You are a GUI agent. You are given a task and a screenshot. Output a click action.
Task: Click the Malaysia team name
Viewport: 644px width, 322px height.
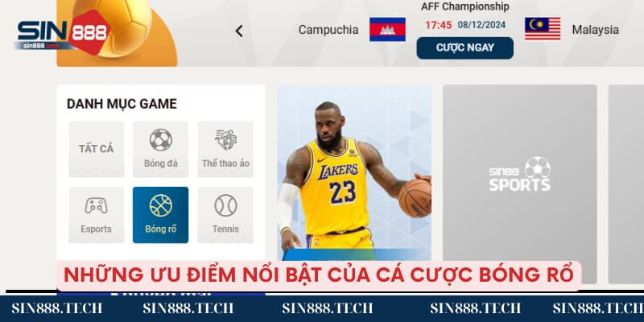tap(595, 30)
